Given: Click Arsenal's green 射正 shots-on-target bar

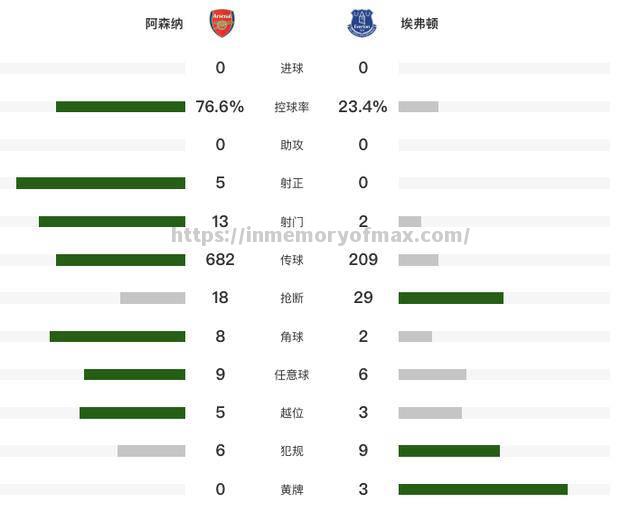Looking at the screenshot, I should [100, 183].
